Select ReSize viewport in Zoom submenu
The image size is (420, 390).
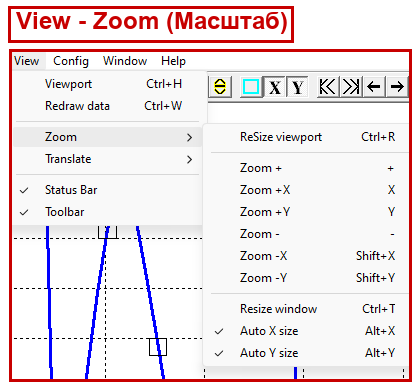click(x=306, y=137)
